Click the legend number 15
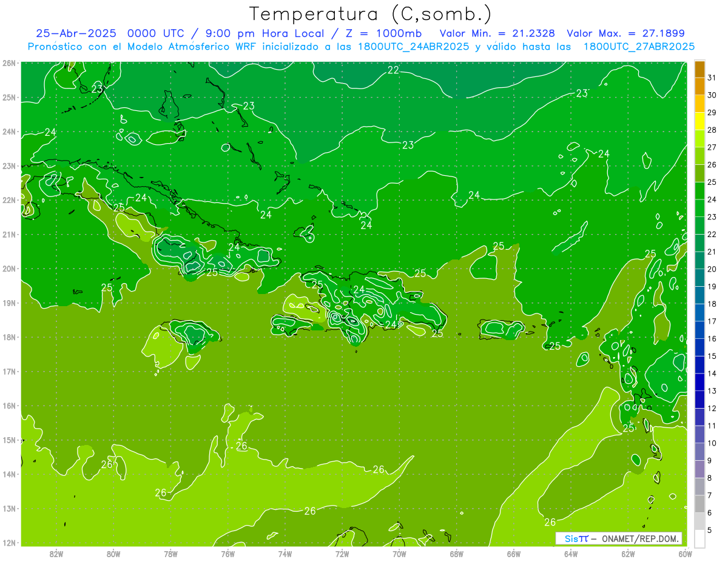This screenshot has height=562, width=728. 712,356
